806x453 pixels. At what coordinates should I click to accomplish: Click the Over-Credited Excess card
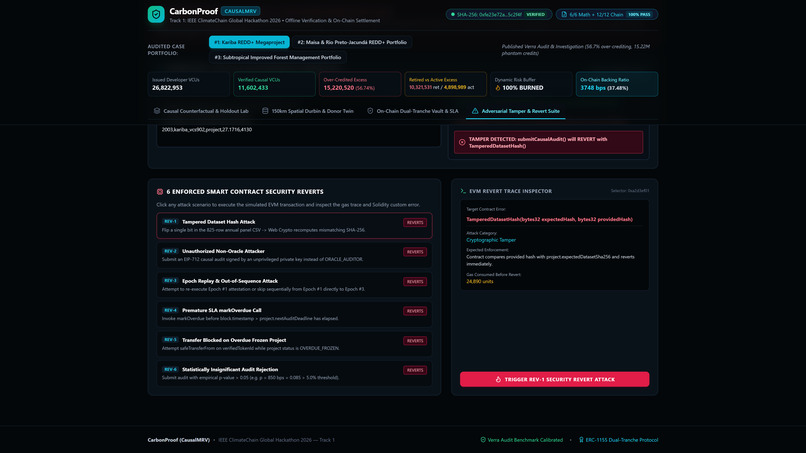pos(360,84)
